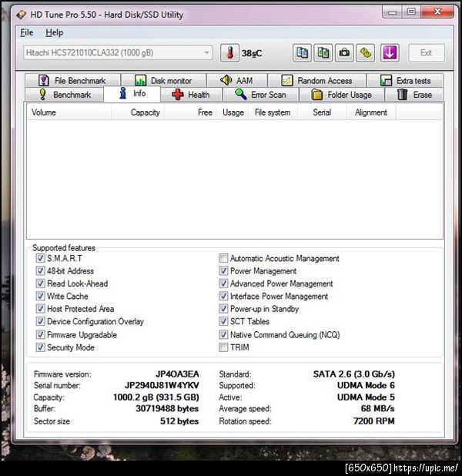Select the Info tab
Viewport: 462px width, 476px height.
coord(132,93)
